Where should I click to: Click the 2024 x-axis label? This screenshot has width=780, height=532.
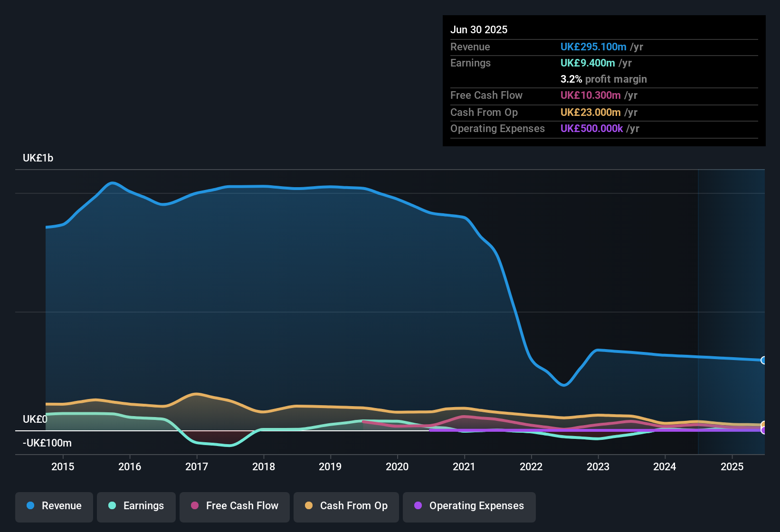click(665, 466)
